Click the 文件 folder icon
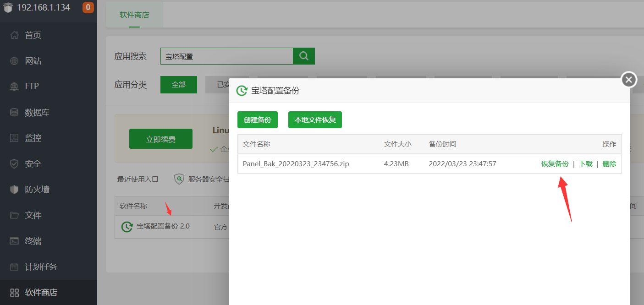Viewport: 644px width, 305px height. coord(15,215)
